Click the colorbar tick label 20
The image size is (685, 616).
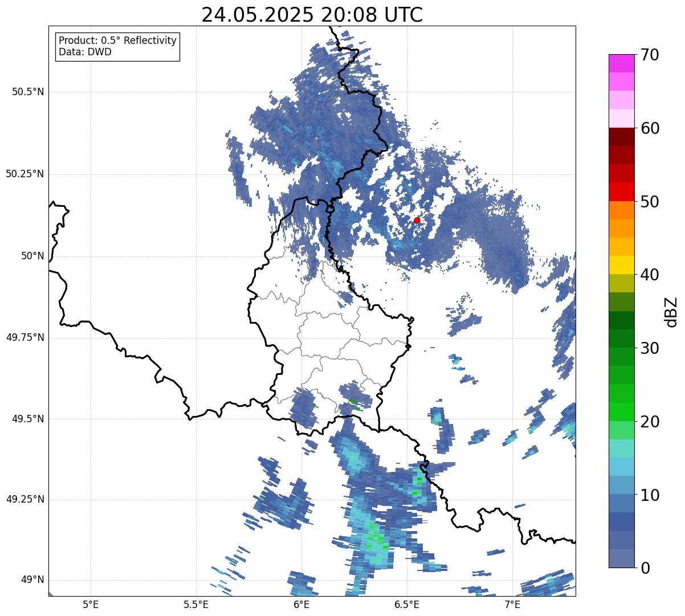[650, 422]
